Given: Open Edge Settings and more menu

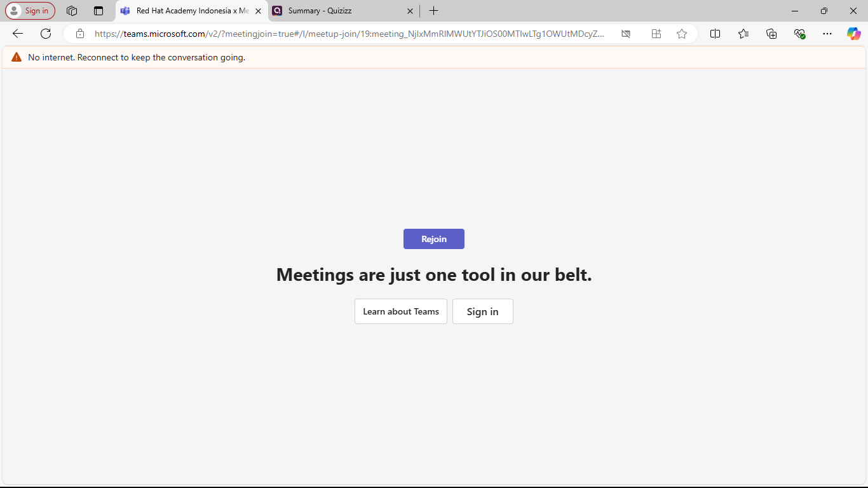Looking at the screenshot, I should [827, 34].
